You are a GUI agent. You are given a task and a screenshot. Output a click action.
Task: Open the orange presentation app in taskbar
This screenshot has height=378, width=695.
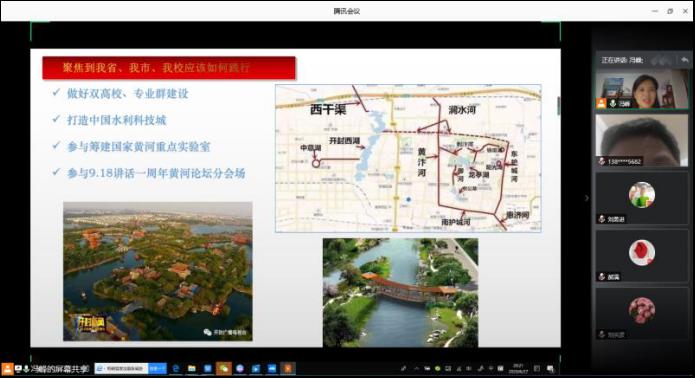288,368
